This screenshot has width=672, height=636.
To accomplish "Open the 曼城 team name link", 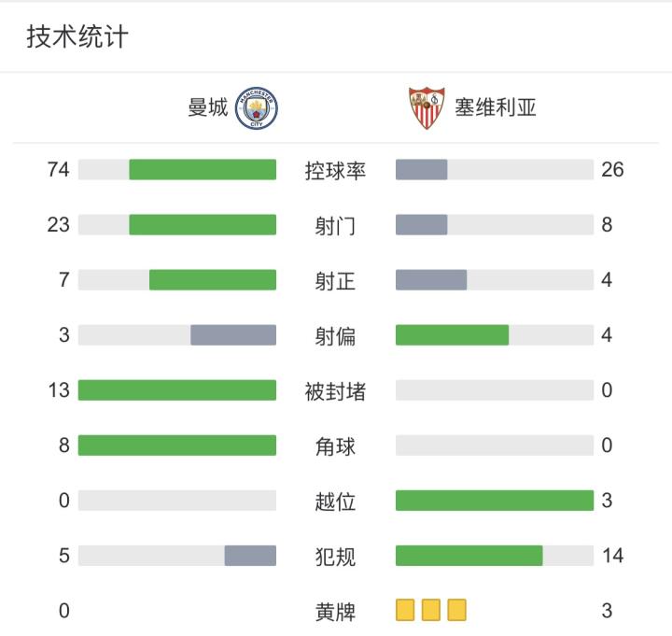I will pos(207,108).
